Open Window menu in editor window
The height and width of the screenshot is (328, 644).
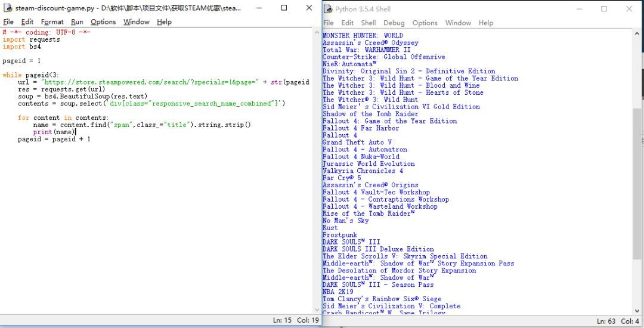coord(137,21)
